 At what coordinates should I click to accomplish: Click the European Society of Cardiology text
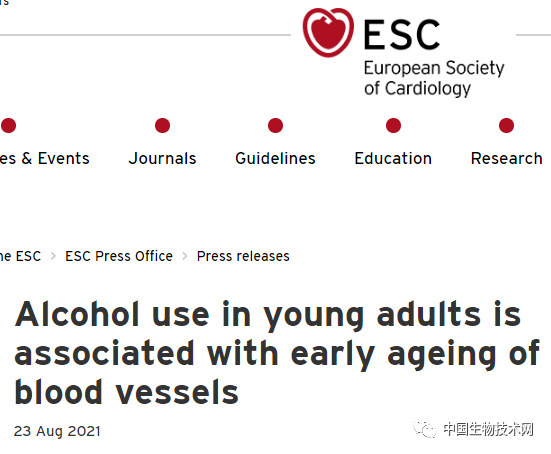click(434, 78)
